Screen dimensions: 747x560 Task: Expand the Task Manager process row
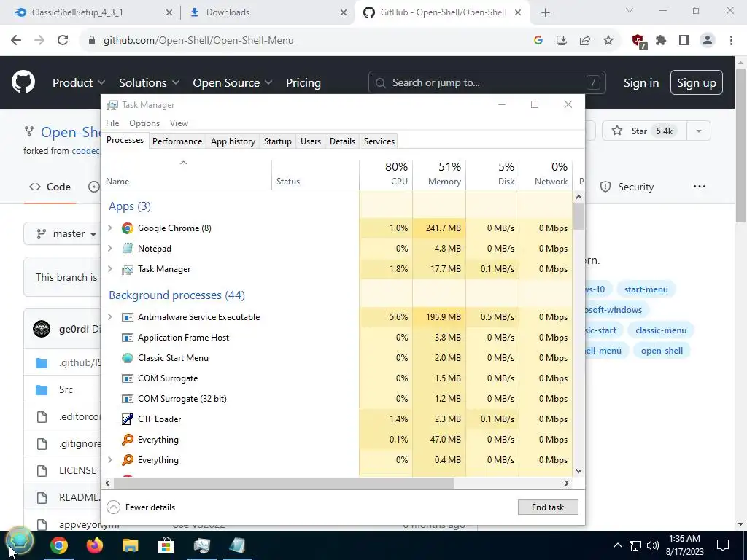click(110, 269)
